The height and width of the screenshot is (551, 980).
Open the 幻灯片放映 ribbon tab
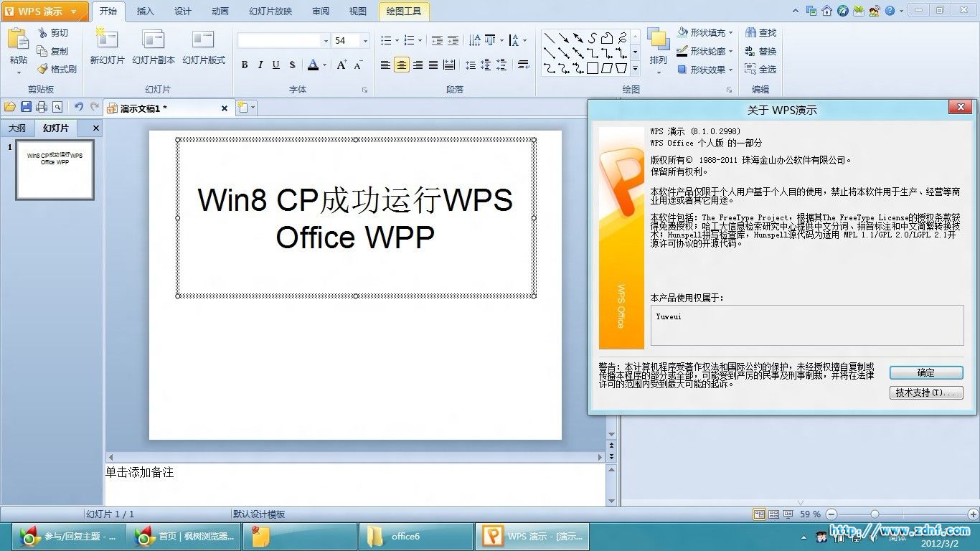[270, 11]
